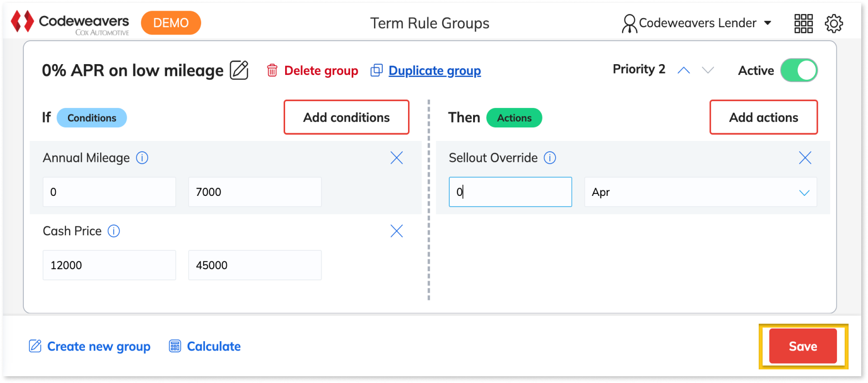Click Sellout Override info icon
868x383 pixels.
click(550, 157)
